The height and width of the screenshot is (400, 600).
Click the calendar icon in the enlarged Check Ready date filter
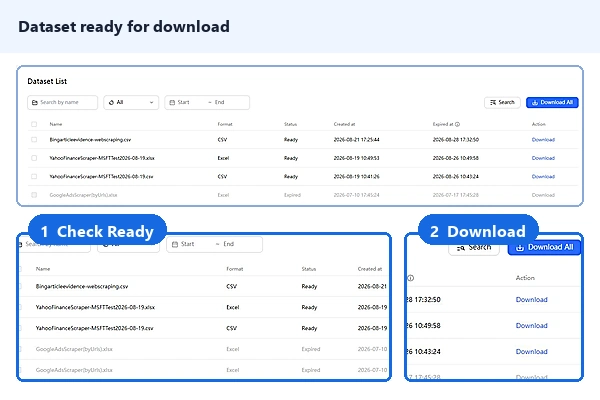[175, 244]
